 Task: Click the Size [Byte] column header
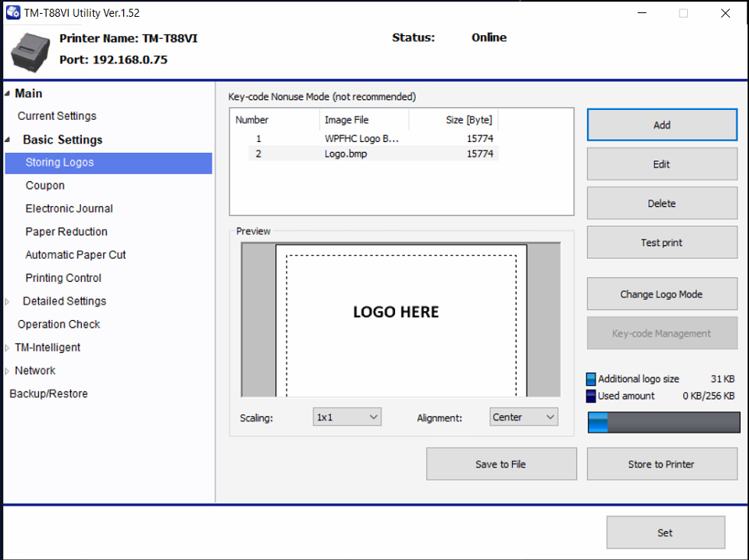[454, 120]
